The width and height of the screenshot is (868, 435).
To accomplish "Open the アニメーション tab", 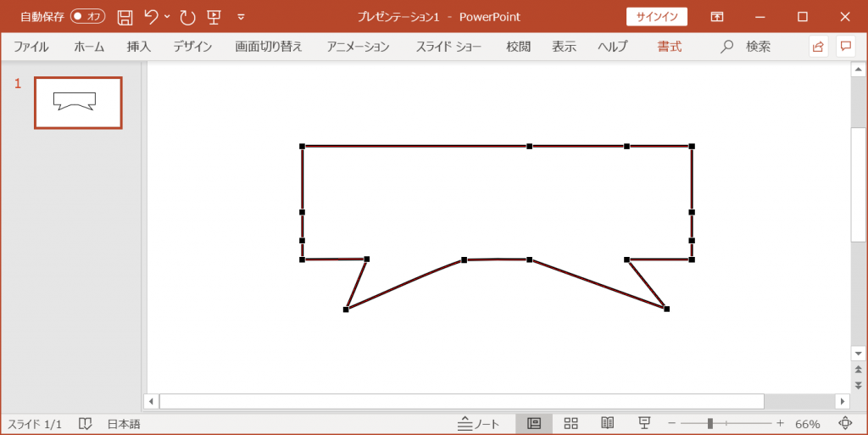I will point(359,47).
